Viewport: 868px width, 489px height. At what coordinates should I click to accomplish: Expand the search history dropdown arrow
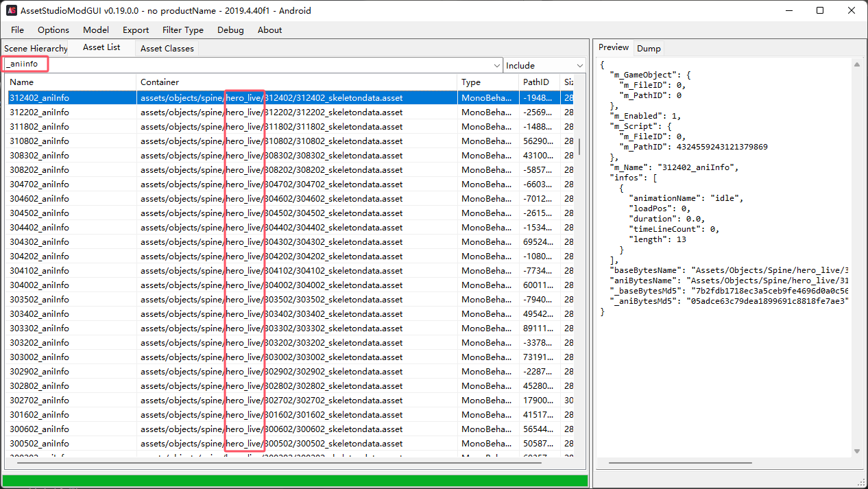[497, 65]
